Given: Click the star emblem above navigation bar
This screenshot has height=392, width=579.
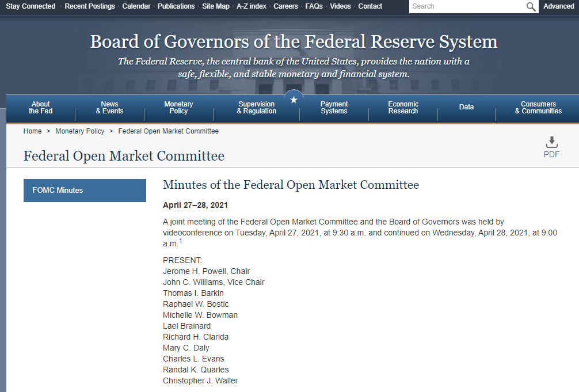Looking at the screenshot, I should click(294, 100).
